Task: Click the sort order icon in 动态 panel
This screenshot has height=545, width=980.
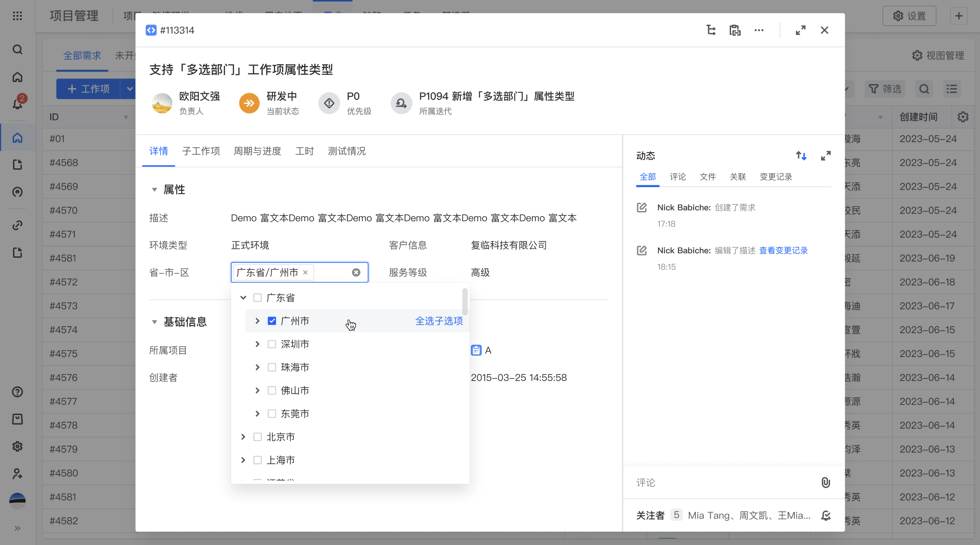Action: coord(801,156)
